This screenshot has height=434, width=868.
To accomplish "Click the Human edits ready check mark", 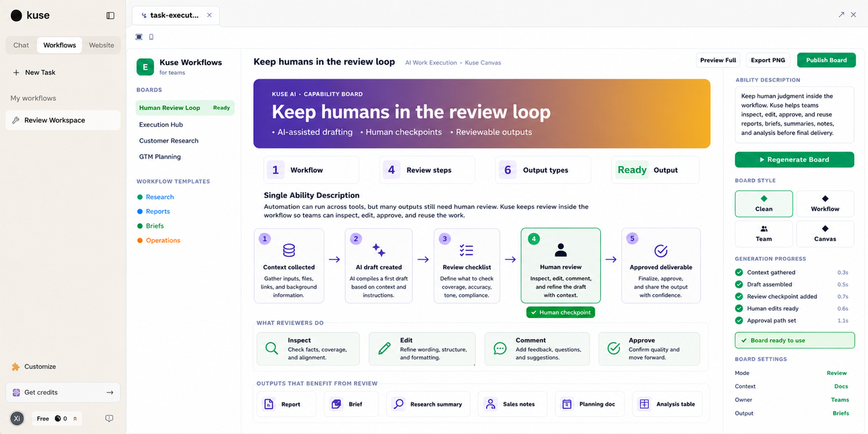I will (x=739, y=309).
